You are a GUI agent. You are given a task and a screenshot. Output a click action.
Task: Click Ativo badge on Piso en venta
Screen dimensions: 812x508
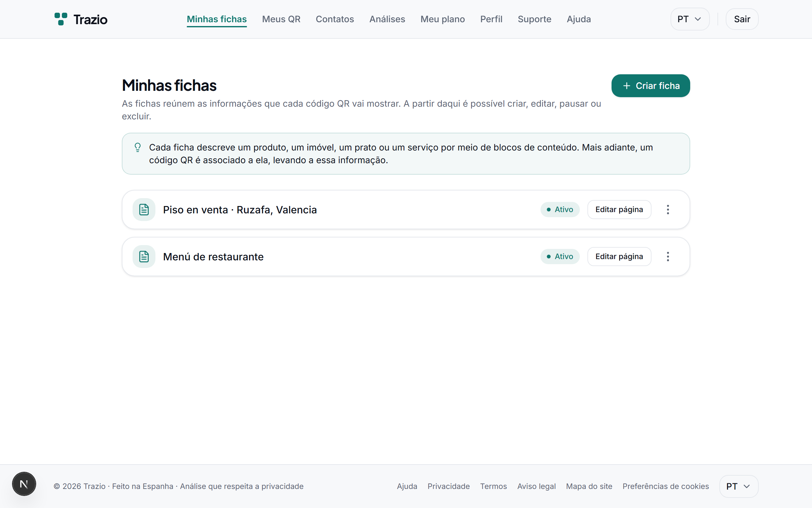[x=560, y=210]
